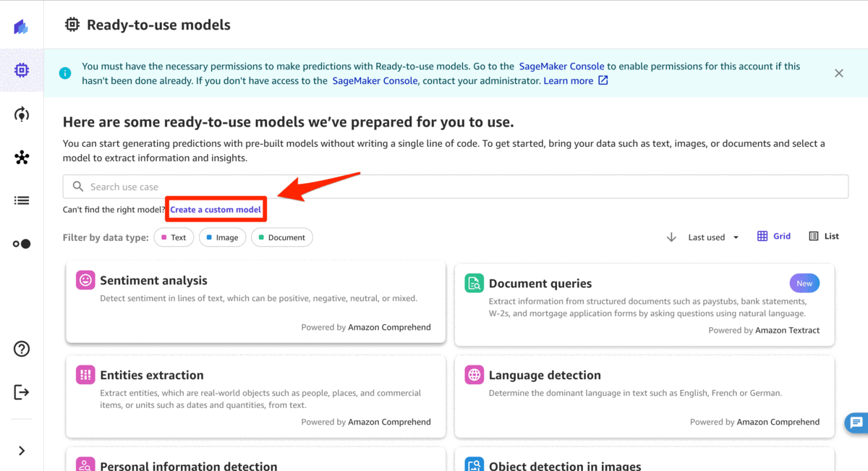Image resolution: width=868 pixels, height=471 pixels.
Task: Expand the sidebar with the chevron arrow
Action: [22, 451]
